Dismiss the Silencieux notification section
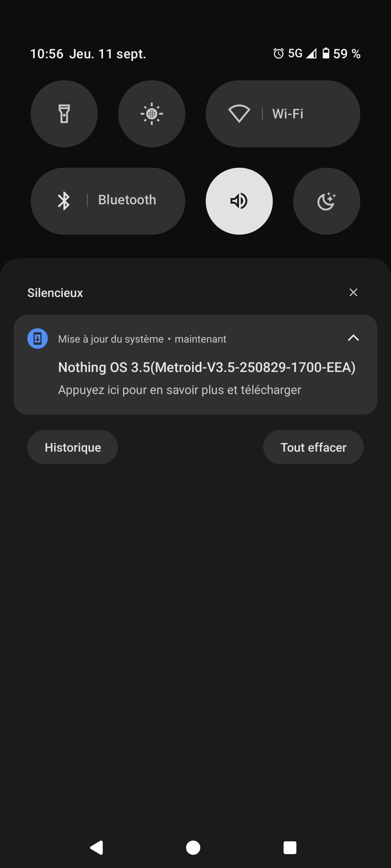Screen dimensions: 391x868 tap(353, 292)
